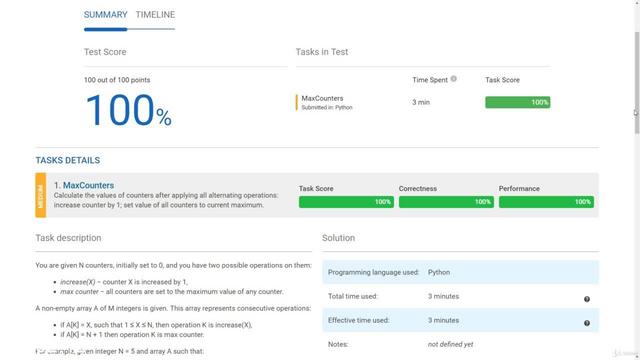Switch to the SUMMARY tab
Screen dimensions: 640x360
click(x=106, y=15)
